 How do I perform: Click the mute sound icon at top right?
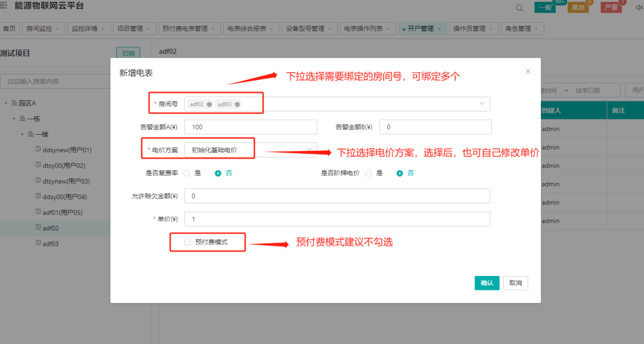(639, 7)
